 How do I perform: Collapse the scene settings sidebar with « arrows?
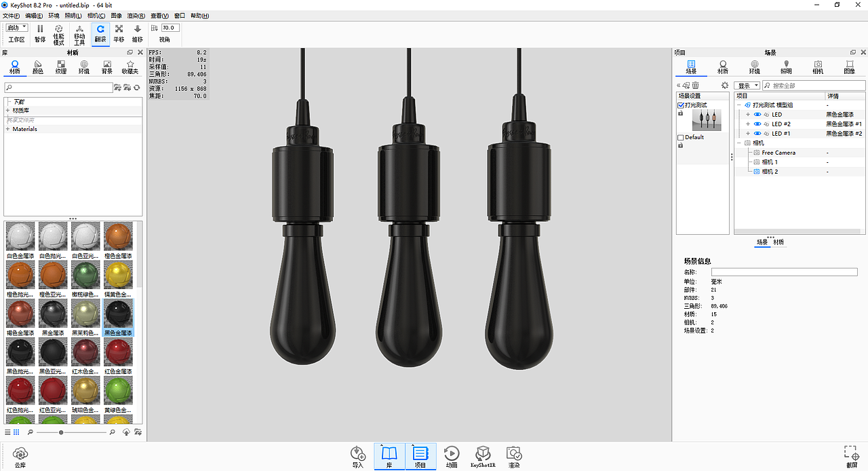(679, 86)
